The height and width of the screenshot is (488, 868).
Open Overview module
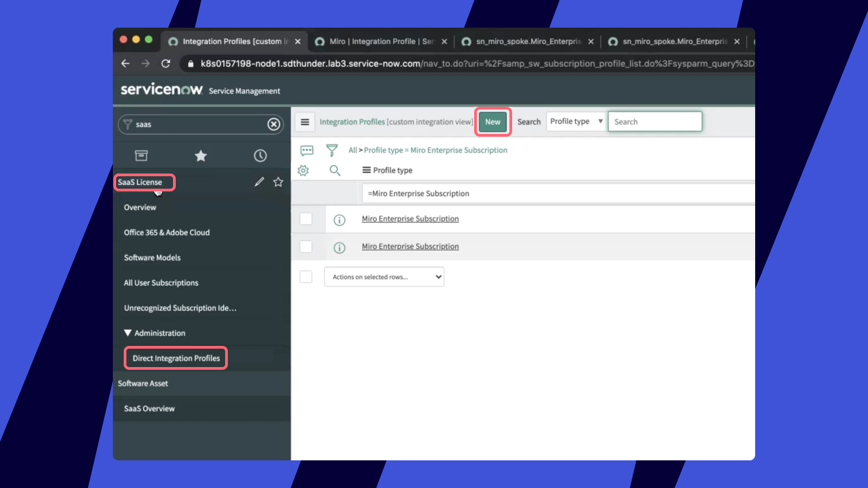(140, 207)
